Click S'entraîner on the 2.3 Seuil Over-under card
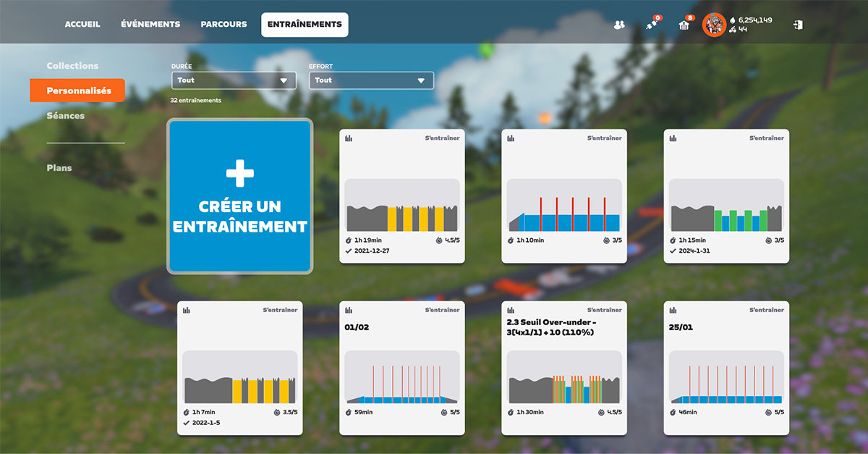Image resolution: width=868 pixels, height=454 pixels. click(x=604, y=310)
